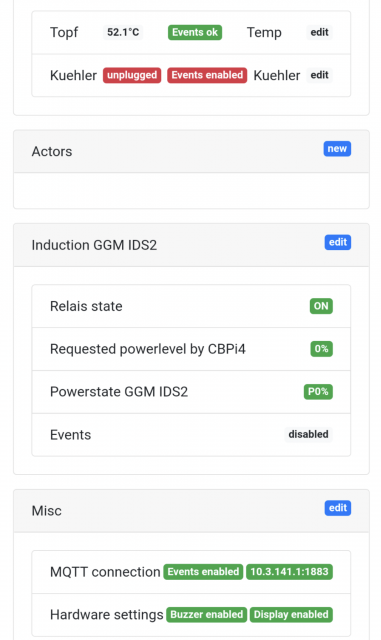The image size is (381, 640).
Task: Click the red unplugged status badge
Action: (132, 75)
